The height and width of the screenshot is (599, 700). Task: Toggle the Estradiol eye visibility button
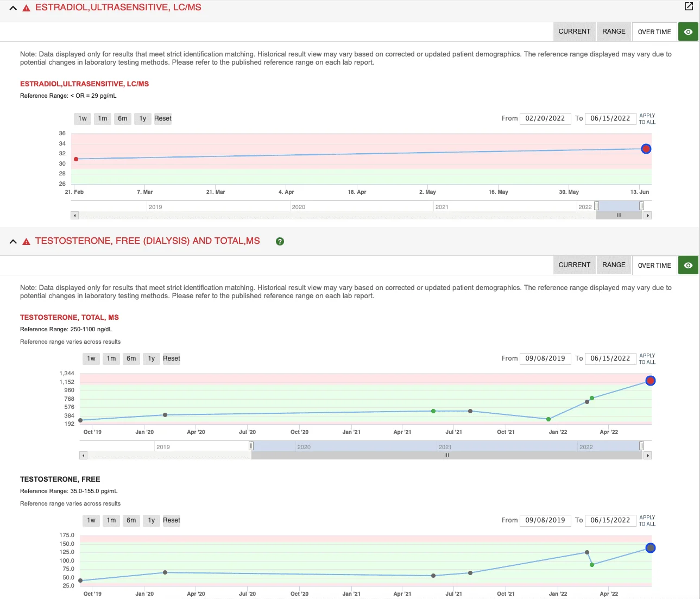688,32
